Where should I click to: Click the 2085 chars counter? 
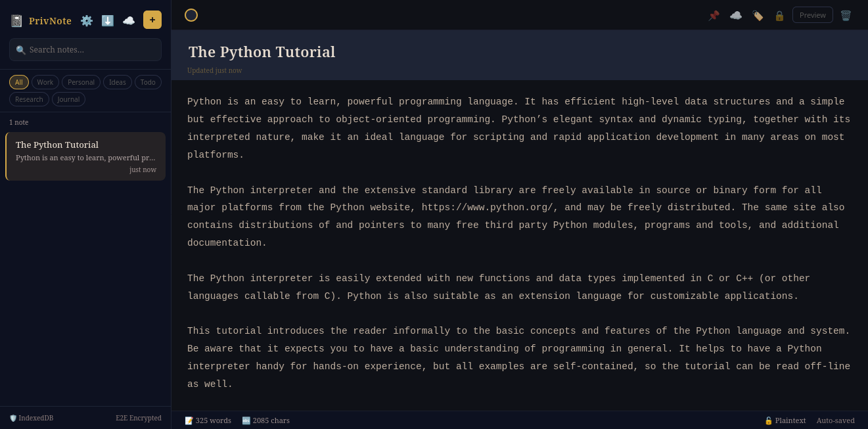(265, 420)
